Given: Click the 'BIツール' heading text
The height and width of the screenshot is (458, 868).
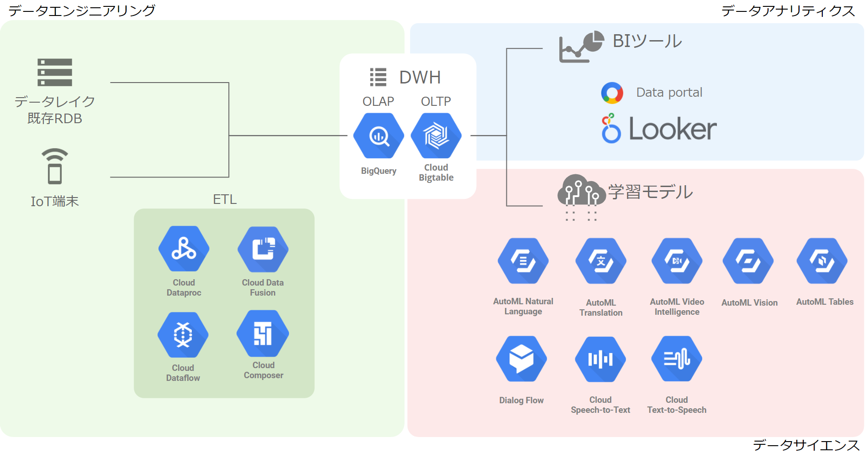Looking at the screenshot, I should 647,41.
